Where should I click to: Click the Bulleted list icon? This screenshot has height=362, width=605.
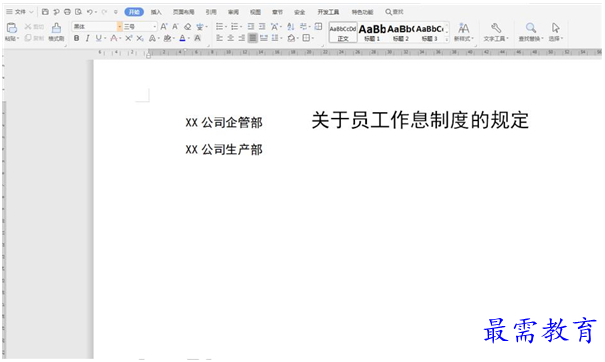(220, 26)
